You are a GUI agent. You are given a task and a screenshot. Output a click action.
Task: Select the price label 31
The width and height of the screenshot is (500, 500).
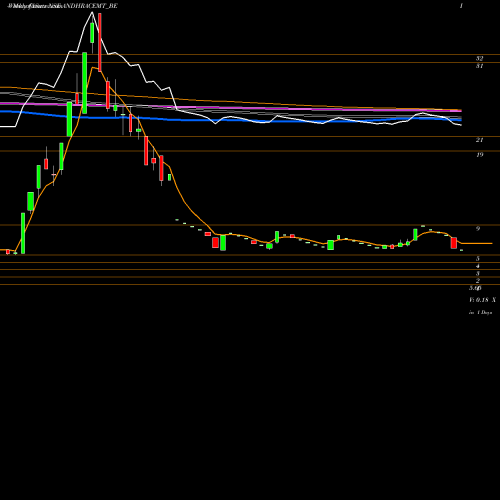479,66
